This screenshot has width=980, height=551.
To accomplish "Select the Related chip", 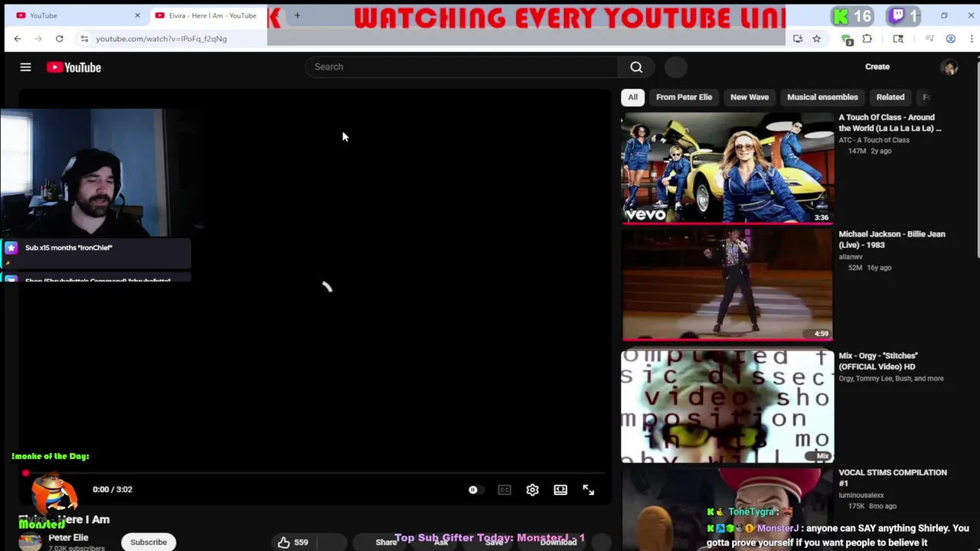I will pos(890,97).
